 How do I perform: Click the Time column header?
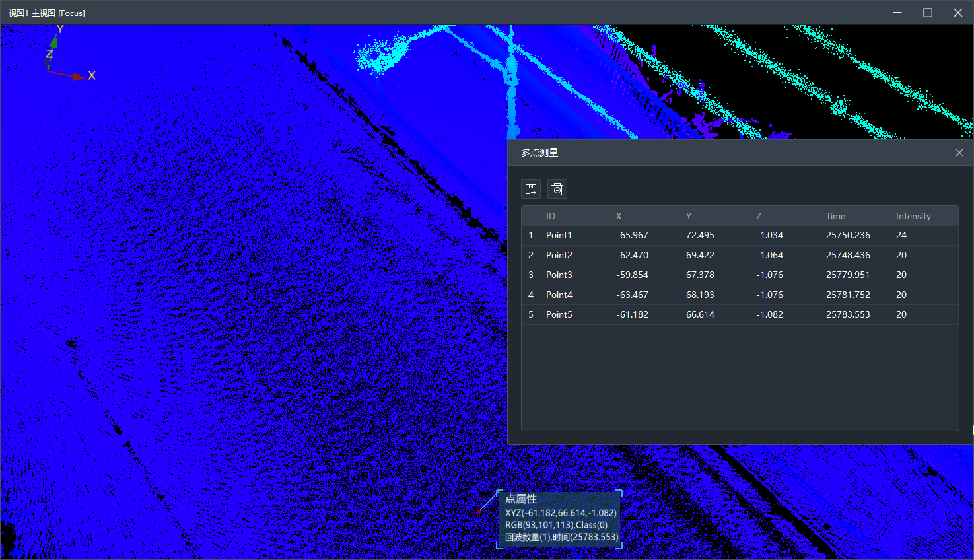(835, 216)
